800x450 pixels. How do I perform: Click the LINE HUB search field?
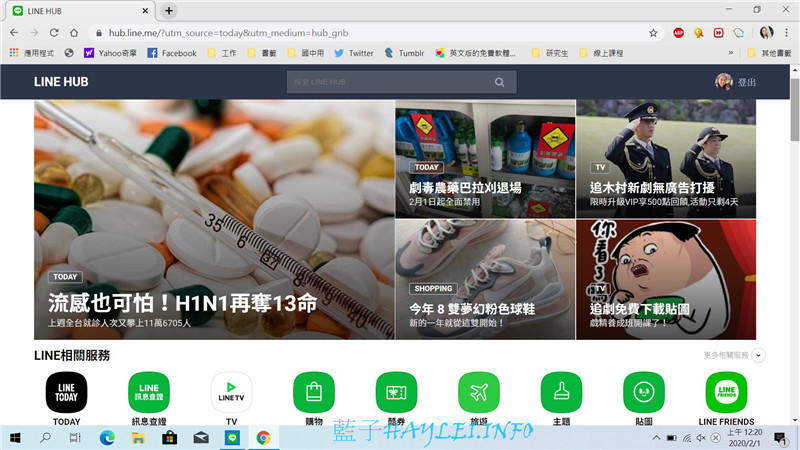coord(402,82)
